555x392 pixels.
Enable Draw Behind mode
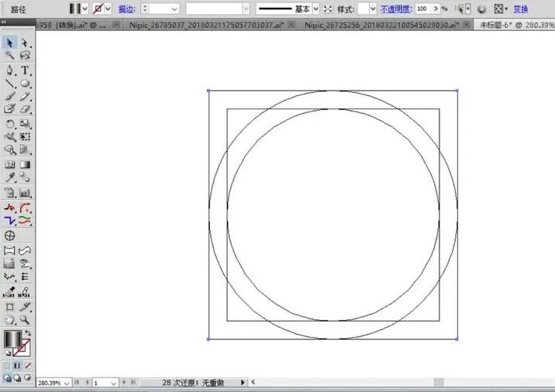click(17, 378)
